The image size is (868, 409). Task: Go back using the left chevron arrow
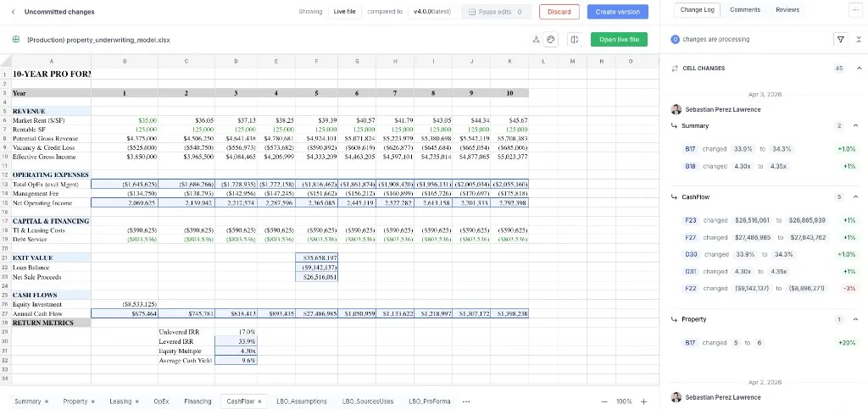(x=14, y=12)
